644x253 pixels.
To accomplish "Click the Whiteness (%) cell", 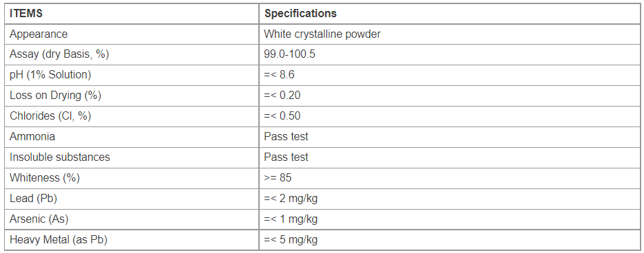I will [x=132, y=178].
